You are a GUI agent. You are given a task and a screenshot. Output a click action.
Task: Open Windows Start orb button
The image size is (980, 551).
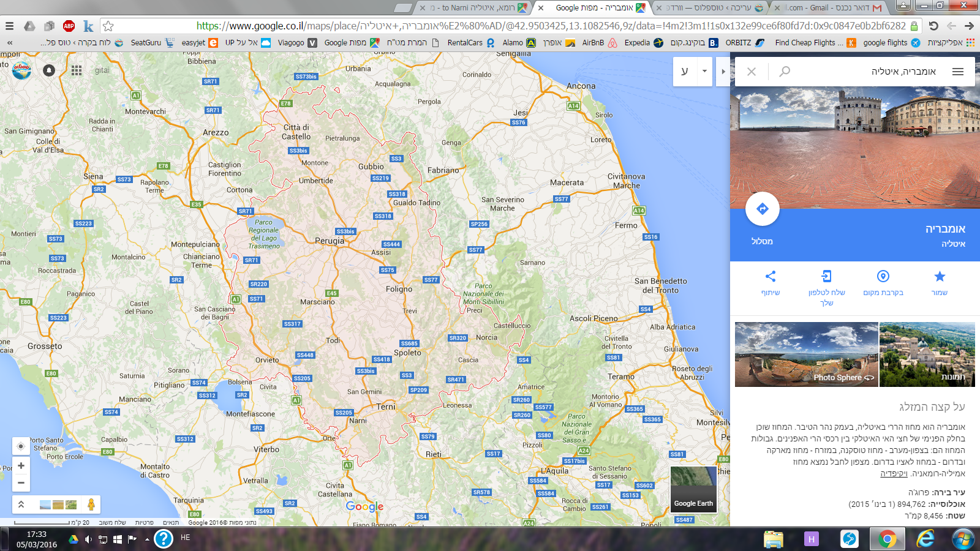(963, 539)
